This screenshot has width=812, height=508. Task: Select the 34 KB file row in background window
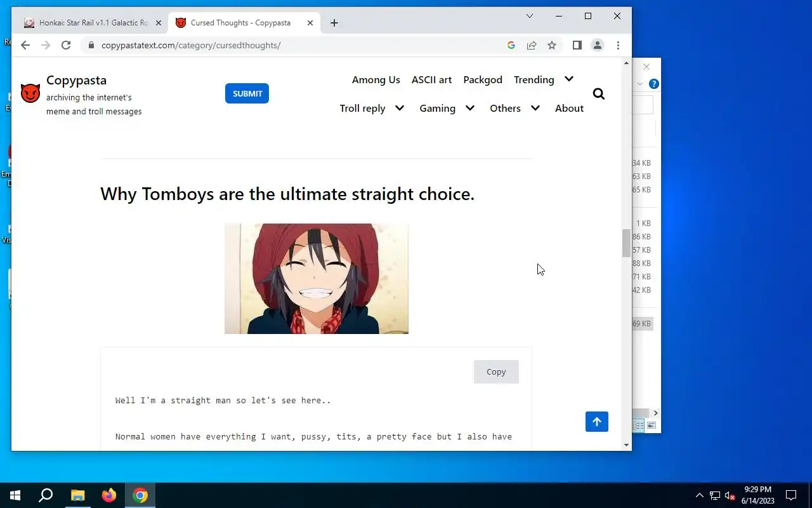coord(642,163)
